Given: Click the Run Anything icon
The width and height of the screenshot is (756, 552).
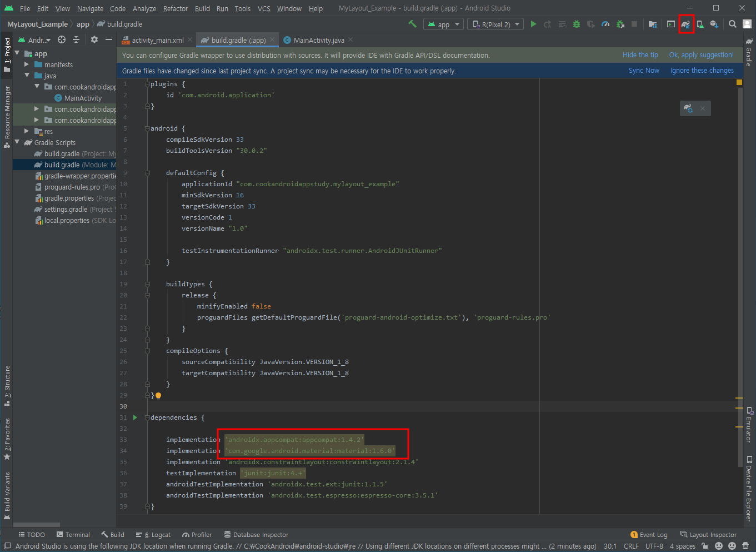Looking at the screenshot, I should pos(671,24).
